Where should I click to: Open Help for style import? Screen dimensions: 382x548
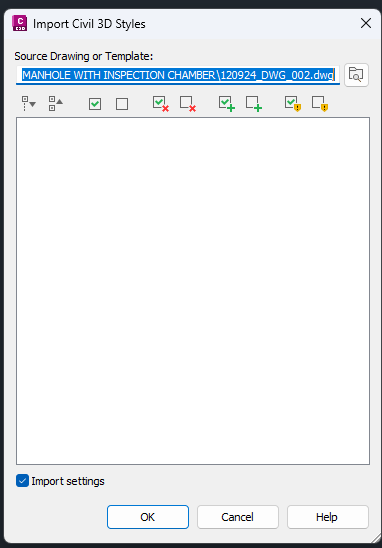pyautogui.click(x=328, y=517)
